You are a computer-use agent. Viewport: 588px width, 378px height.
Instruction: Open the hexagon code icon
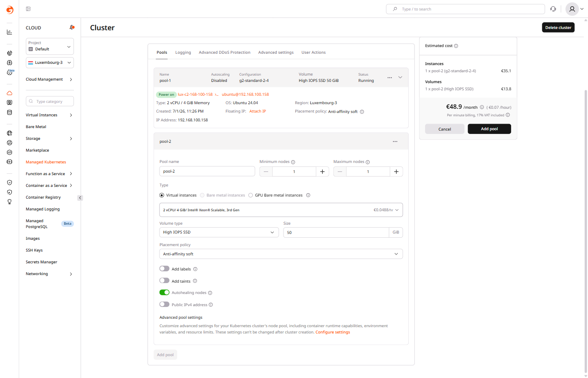(x=9, y=152)
